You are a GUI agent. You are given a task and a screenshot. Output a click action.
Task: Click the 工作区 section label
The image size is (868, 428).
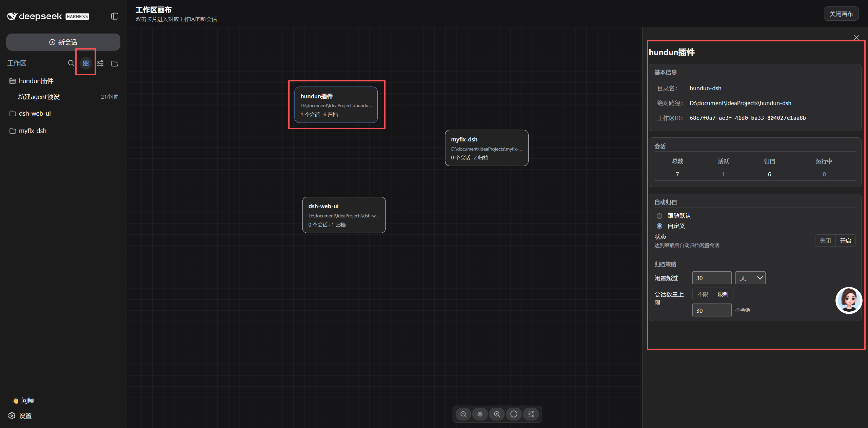click(17, 63)
